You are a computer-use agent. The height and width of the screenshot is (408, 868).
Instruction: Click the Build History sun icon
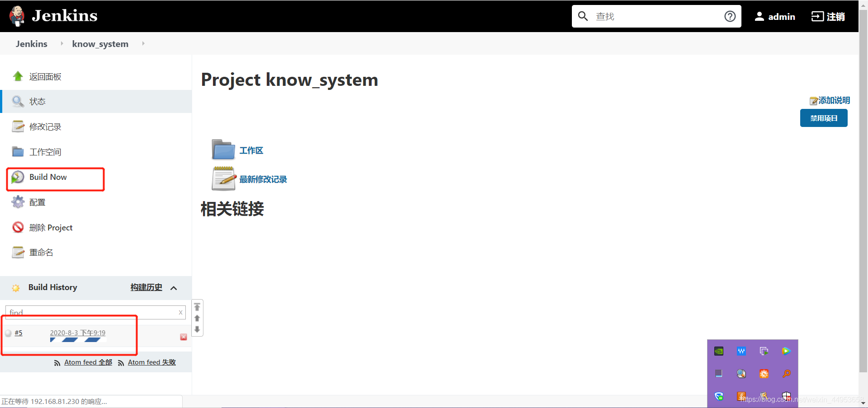[16, 288]
